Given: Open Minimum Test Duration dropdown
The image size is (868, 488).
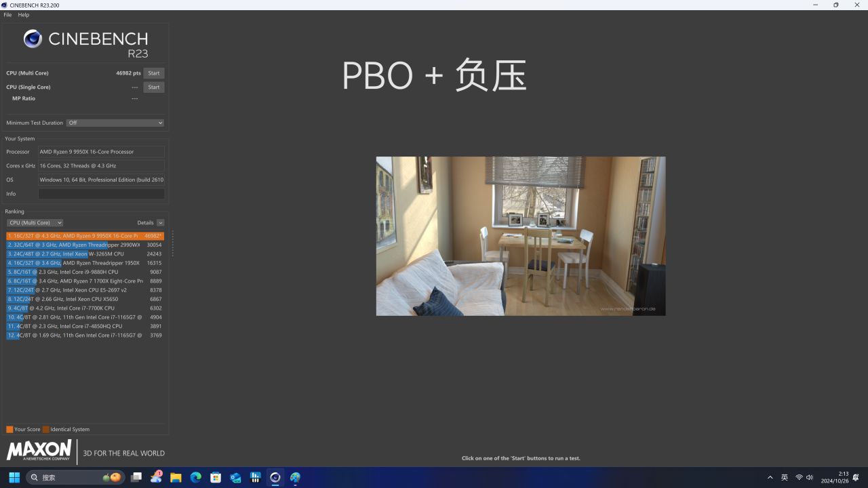Looking at the screenshot, I should tap(115, 123).
